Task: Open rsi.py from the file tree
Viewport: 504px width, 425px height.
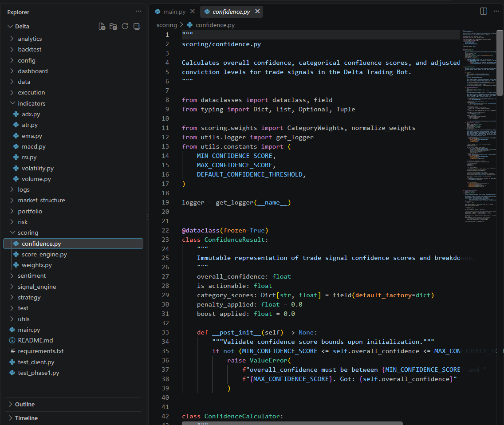Action: (x=29, y=157)
